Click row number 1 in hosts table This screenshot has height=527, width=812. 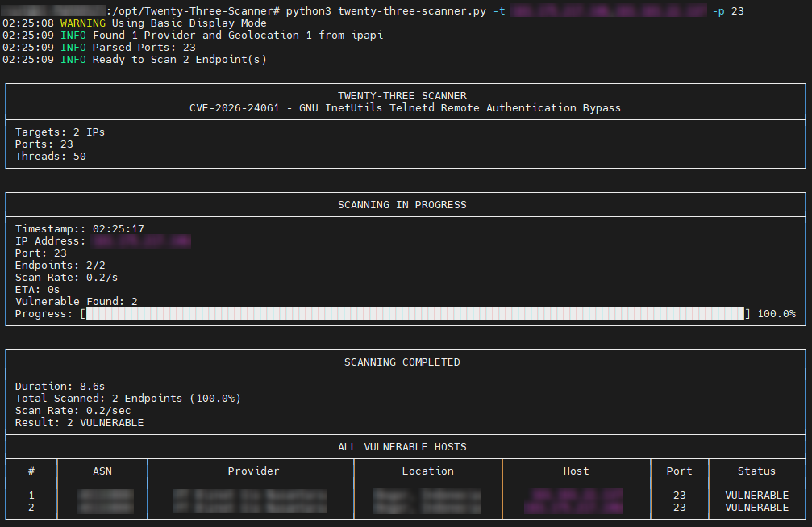[31, 496]
